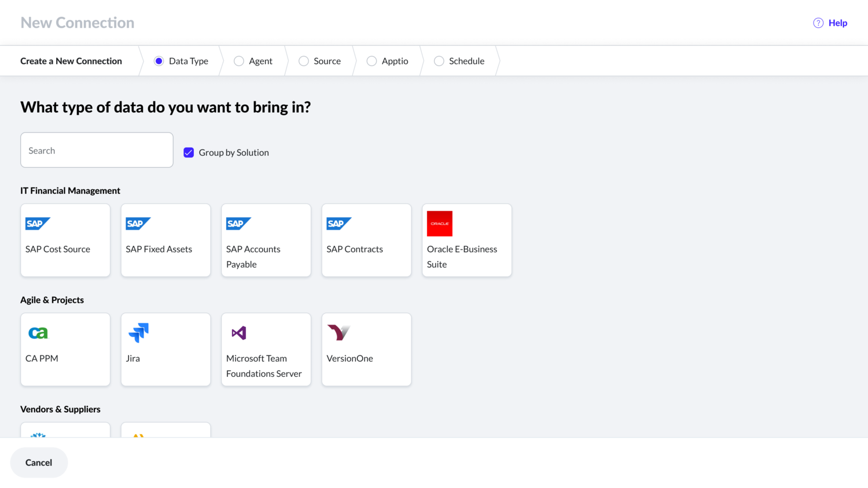The width and height of the screenshot is (868, 488).
Task: Choose the Oracle E-Business Suite label
Action: [462, 256]
